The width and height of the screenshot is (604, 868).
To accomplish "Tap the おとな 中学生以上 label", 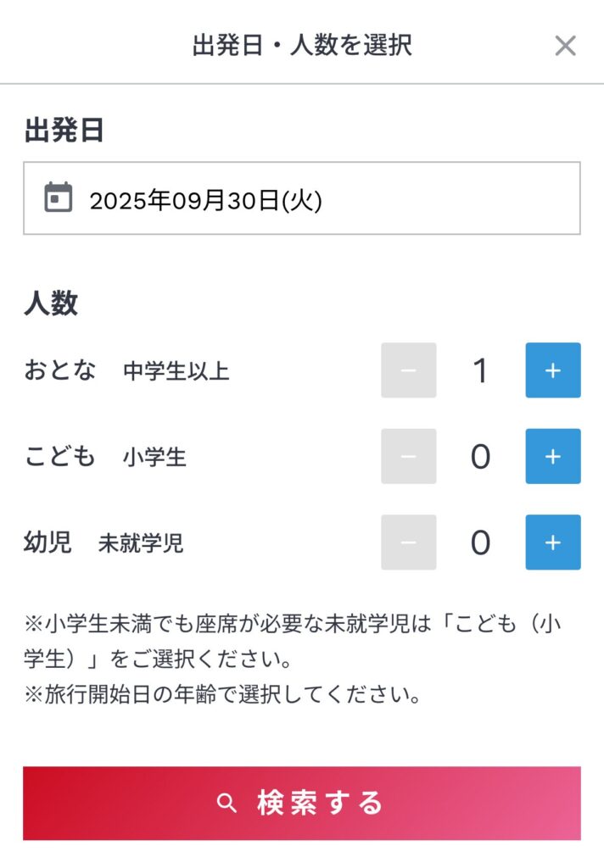I will (126, 370).
